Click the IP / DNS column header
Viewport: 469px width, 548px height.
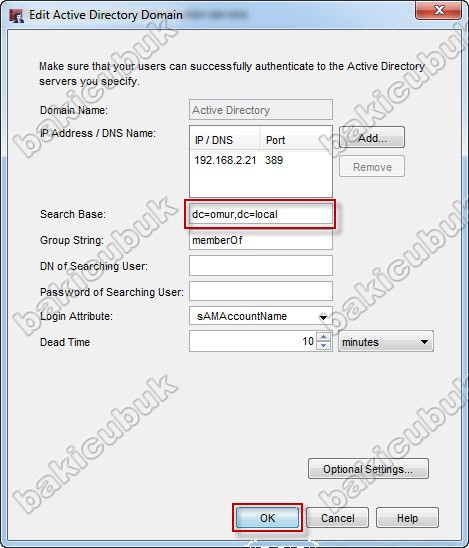point(225,140)
